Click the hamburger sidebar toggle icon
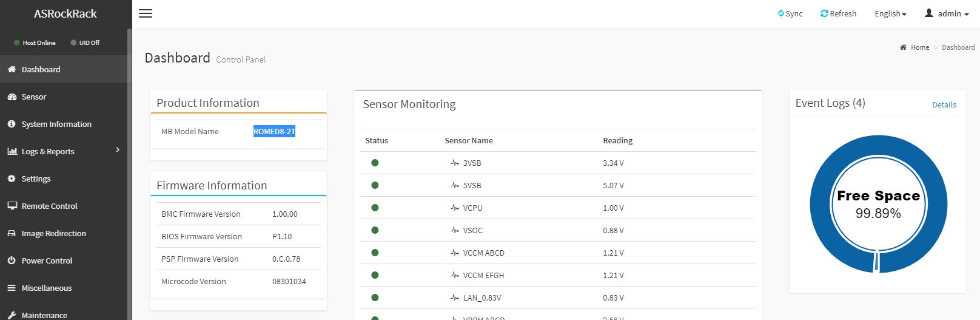 [x=146, y=13]
